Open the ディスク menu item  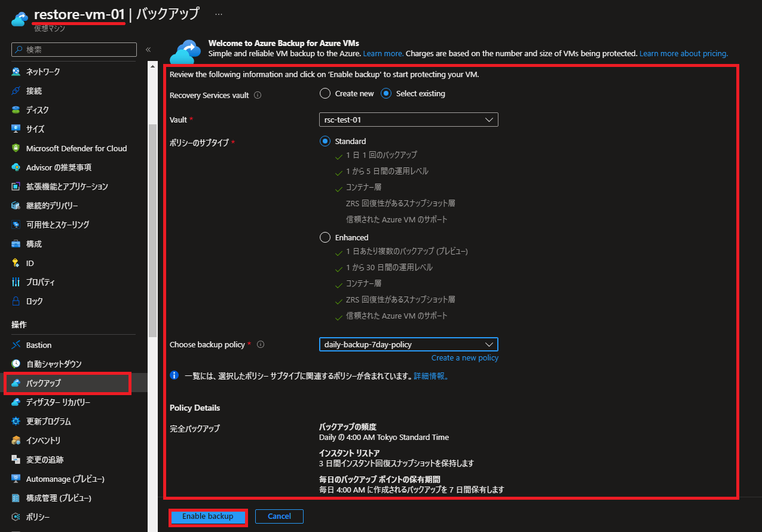tap(74, 110)
